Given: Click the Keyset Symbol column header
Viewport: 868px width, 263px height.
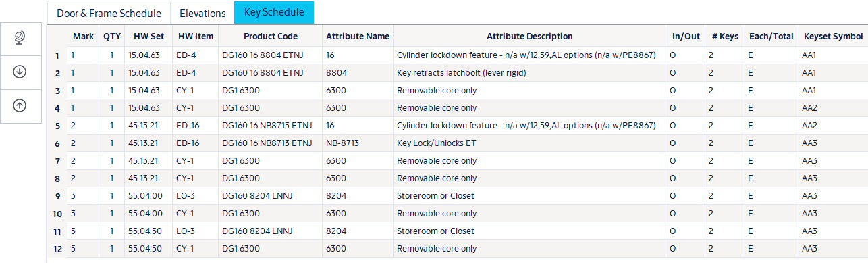Looking at the screenshot, I should [x=833, y=37].
